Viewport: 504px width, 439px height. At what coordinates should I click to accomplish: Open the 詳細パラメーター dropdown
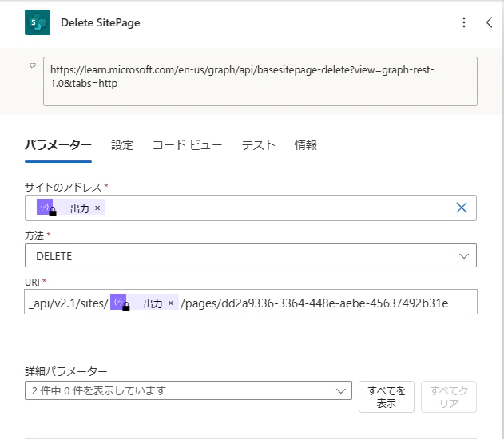tap(188, 390)
